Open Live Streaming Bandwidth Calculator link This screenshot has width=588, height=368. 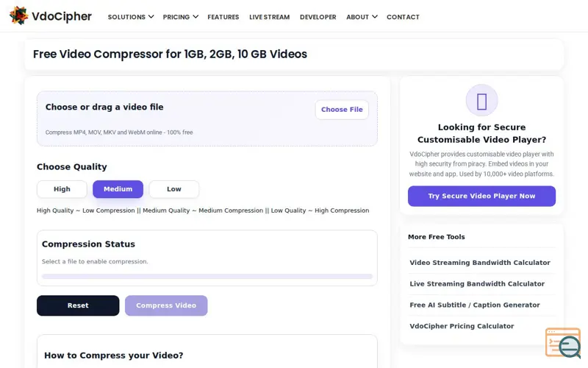477,284
